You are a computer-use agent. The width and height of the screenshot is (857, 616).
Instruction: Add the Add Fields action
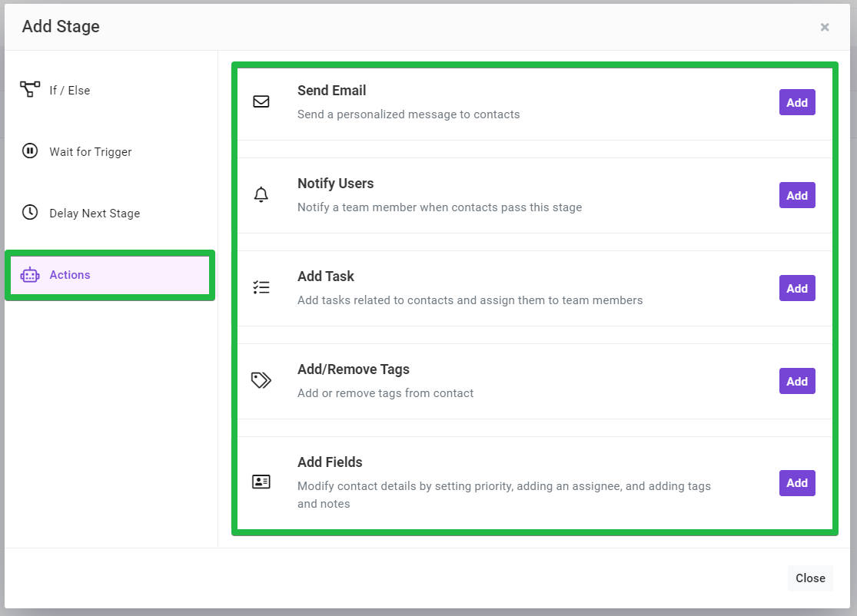point(797,483)
